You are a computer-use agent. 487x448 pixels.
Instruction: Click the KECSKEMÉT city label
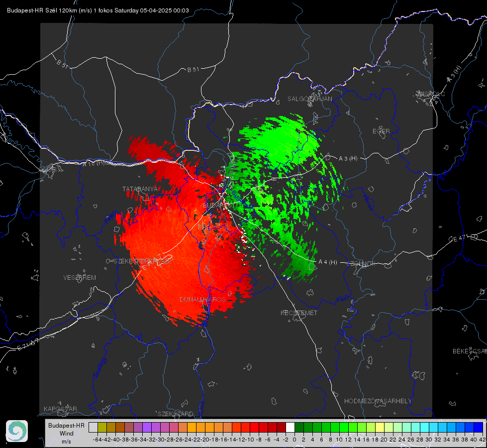pyautogui.click(x=299, y=313)
